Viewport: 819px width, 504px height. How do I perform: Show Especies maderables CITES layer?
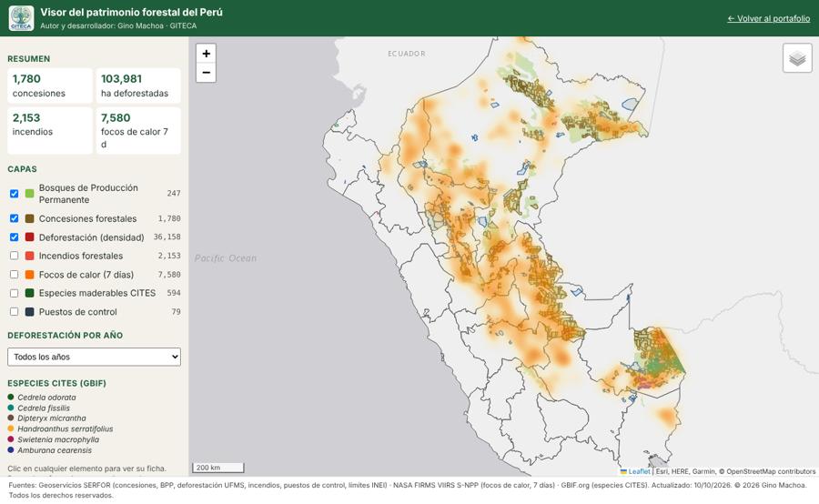click(14, 293)
